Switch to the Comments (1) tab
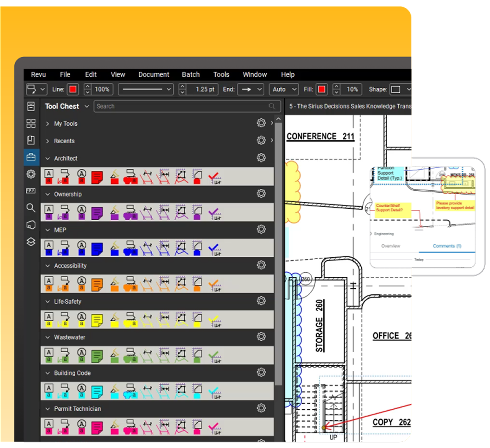The image size is (490, 448). pyautogui.click(x=447, y=246)
